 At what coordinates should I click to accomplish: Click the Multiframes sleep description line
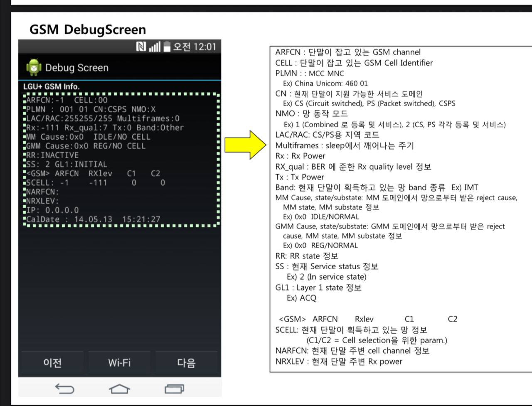tap(345, 145)
